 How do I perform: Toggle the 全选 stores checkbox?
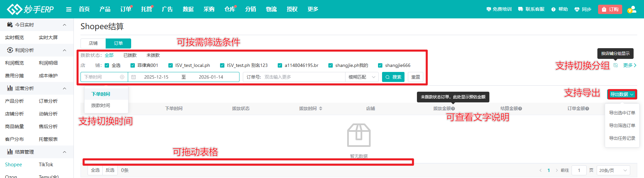[107, 65]
